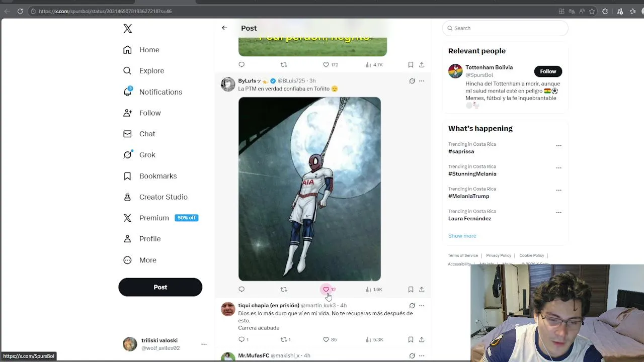Open Laura Fernández trending topic

(x=469, y=219)
